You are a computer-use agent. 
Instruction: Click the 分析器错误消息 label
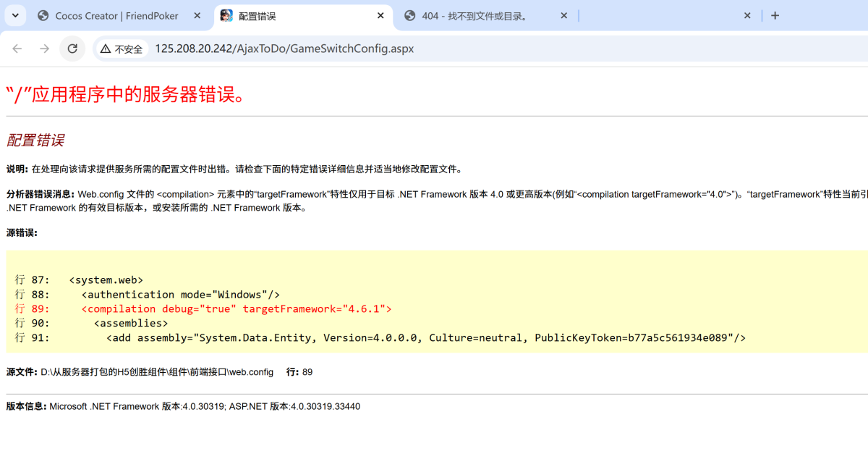coord(41,193)
